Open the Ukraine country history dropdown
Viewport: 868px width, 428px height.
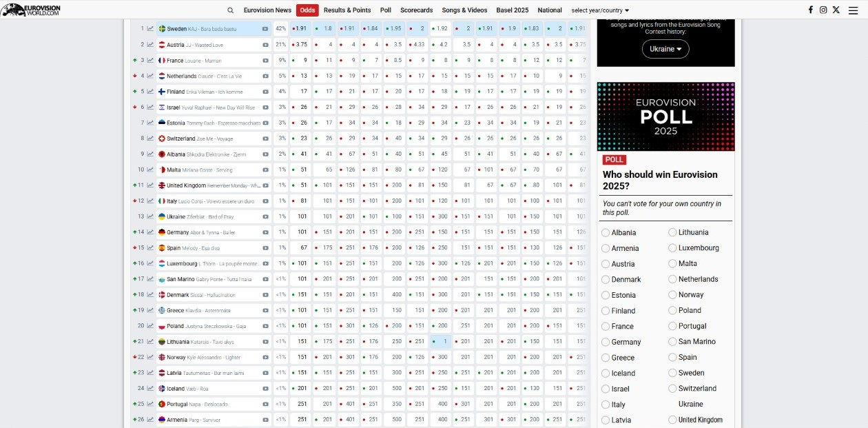click(665, 49)
